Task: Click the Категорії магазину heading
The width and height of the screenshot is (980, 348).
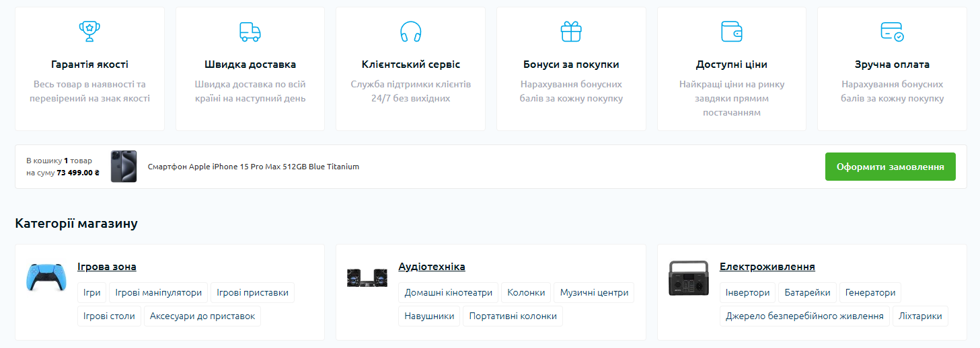Action: pyautogui.click(x=76, y=224)
